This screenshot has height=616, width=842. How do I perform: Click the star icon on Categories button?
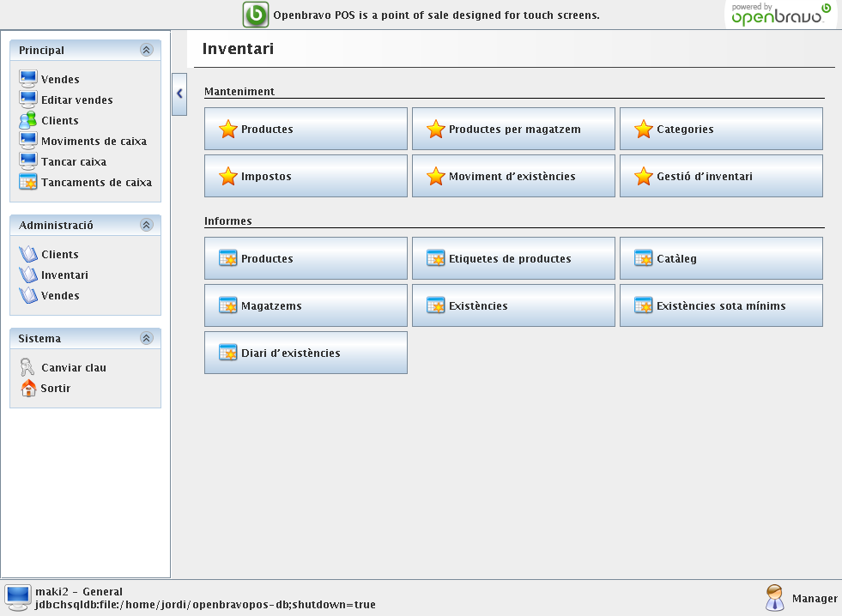tap(643, 129)
